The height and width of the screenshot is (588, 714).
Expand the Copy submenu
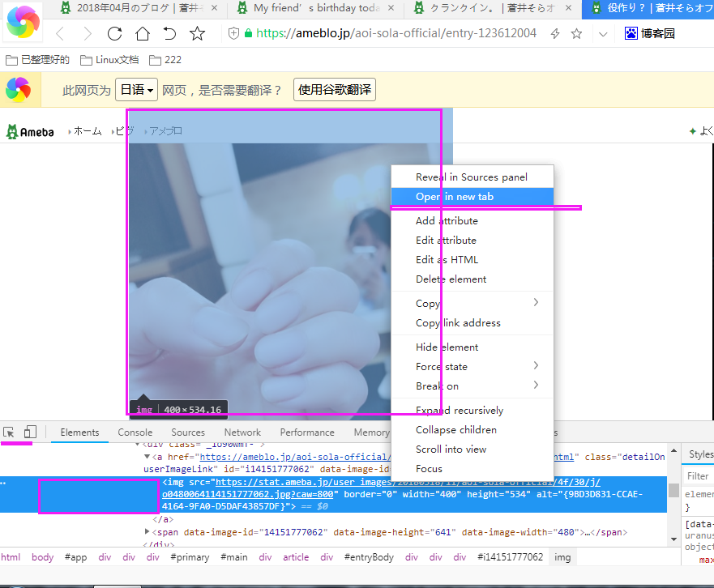[x=472, y=303]
